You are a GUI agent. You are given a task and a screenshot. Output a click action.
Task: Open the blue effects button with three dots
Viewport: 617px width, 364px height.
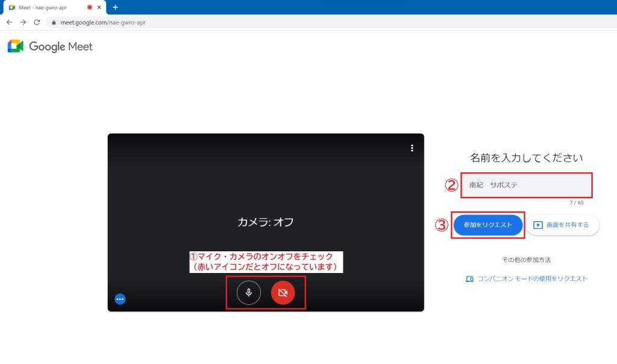120,299
